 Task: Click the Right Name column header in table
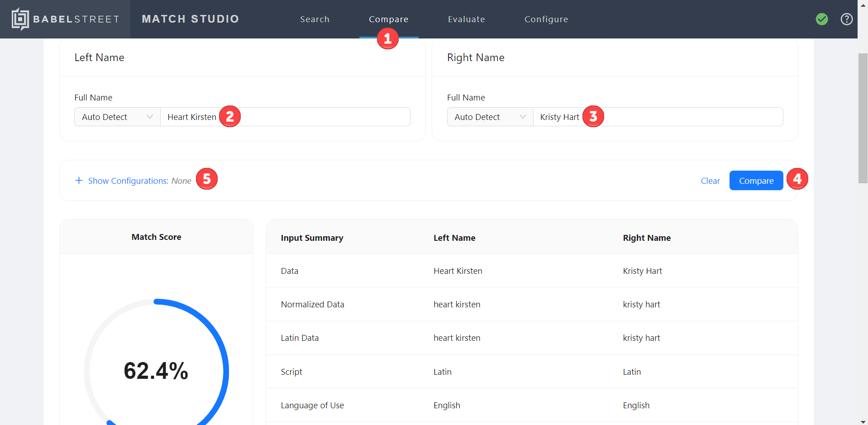(647, 238)
